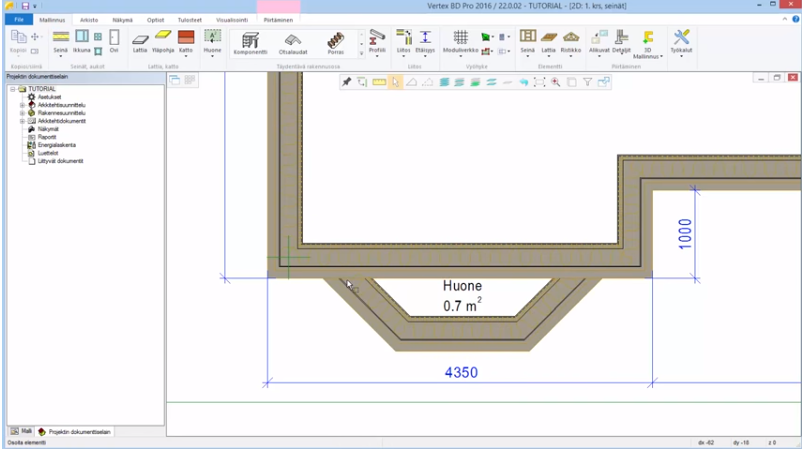Toggle the pin icon in floating toolbar
Viewport: 804px width, 451px height.
coord(346,82)
